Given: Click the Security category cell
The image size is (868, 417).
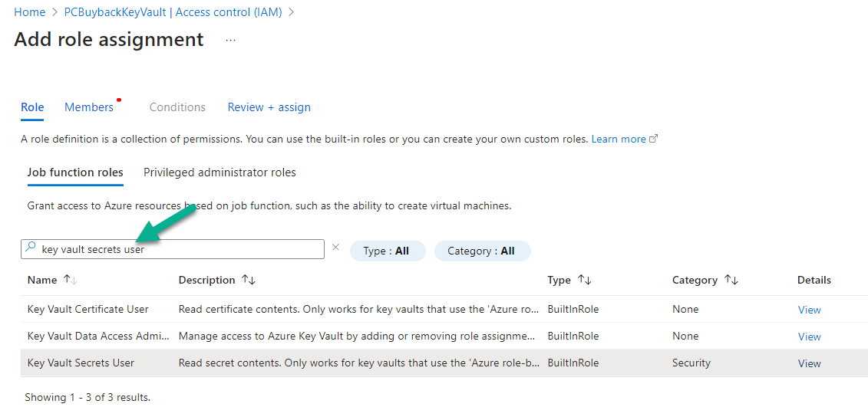Looking at the screenshot, I should pos(691,363).
